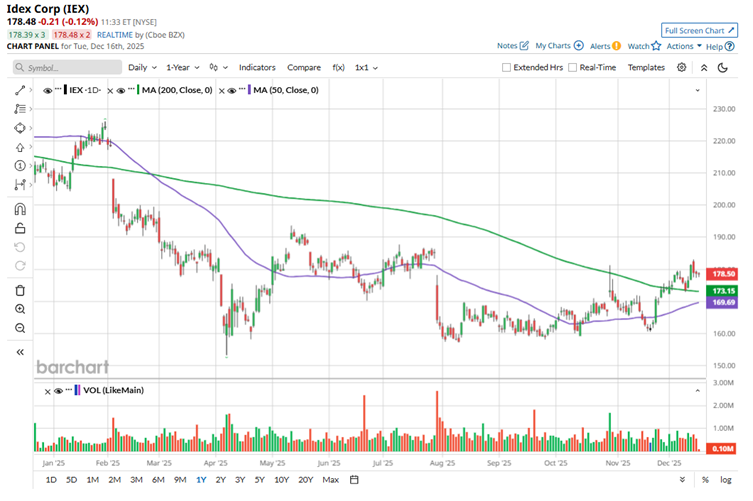Expand the 1-Year period dropdown
753x501 pixels.
pos(182,67)
